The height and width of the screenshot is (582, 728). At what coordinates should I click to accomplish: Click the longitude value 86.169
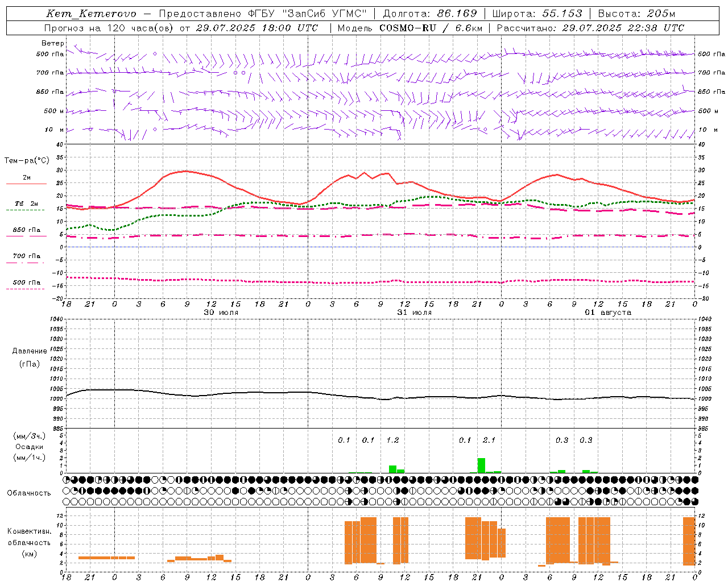pyautogui.click(x=457, y=14)
